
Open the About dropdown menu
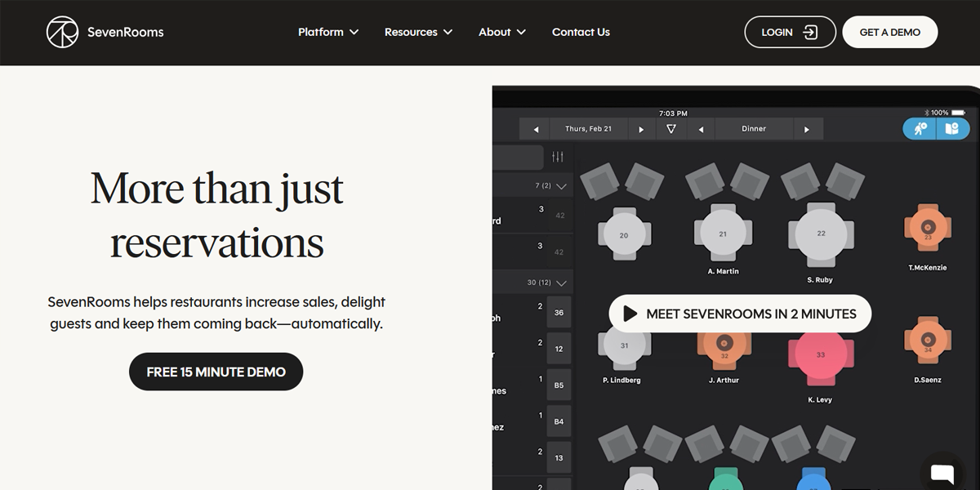pos(502,32)
